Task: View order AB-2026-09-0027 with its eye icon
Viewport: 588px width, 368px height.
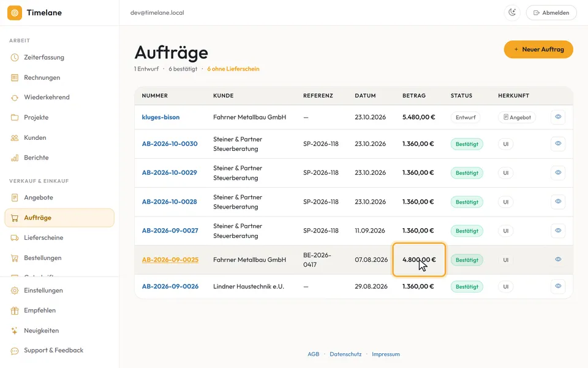Action: 558,230
